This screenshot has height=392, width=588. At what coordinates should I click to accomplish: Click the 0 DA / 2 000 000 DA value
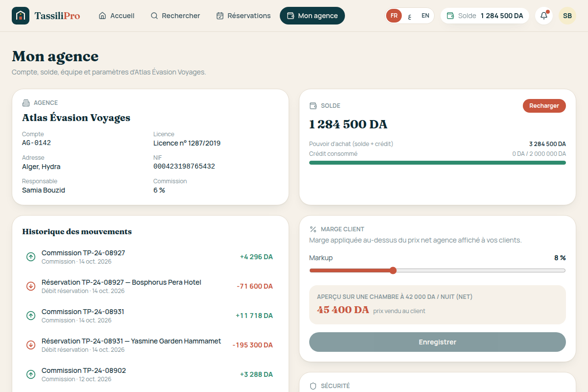click(x=539, y=154)
